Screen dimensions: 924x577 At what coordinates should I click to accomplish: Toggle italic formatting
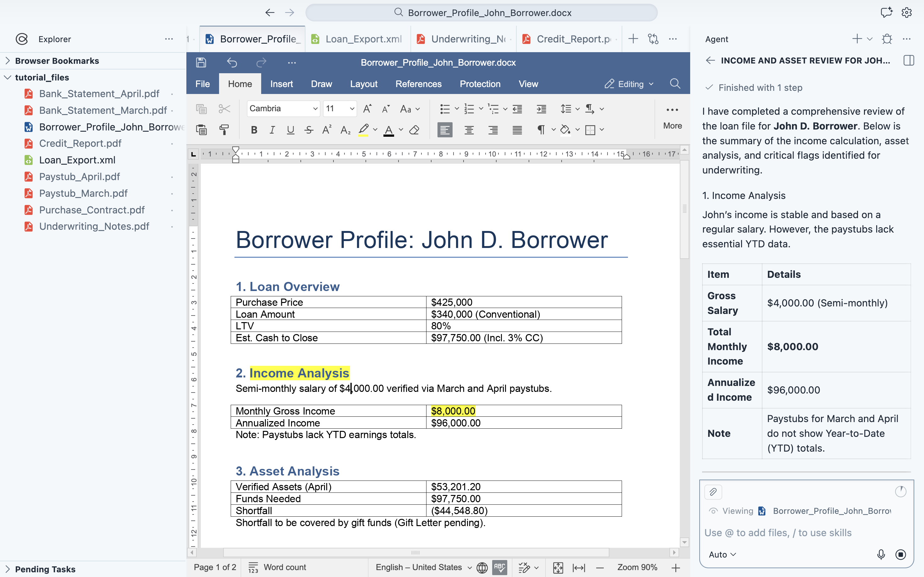point(272,130)
